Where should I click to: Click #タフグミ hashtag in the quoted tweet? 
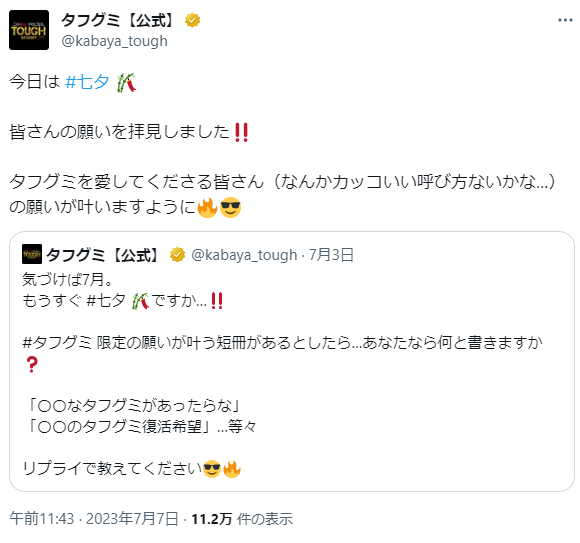57,343
